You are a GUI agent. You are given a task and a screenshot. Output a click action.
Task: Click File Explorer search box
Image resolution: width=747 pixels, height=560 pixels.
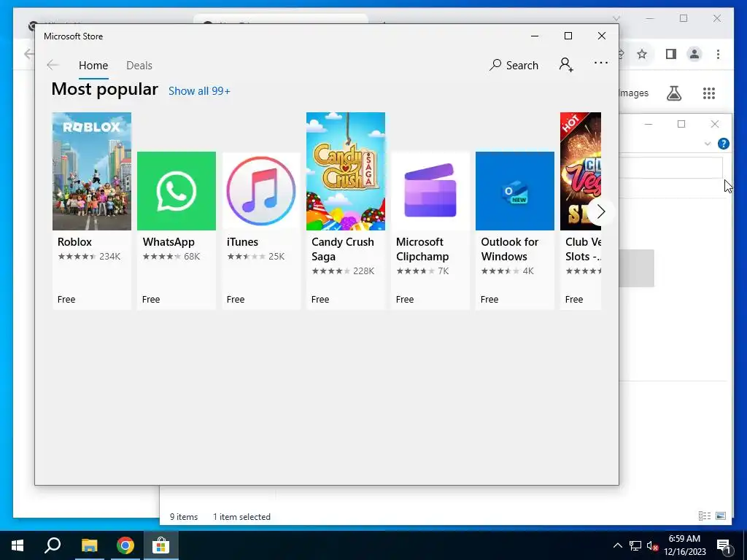pos(671,168)
